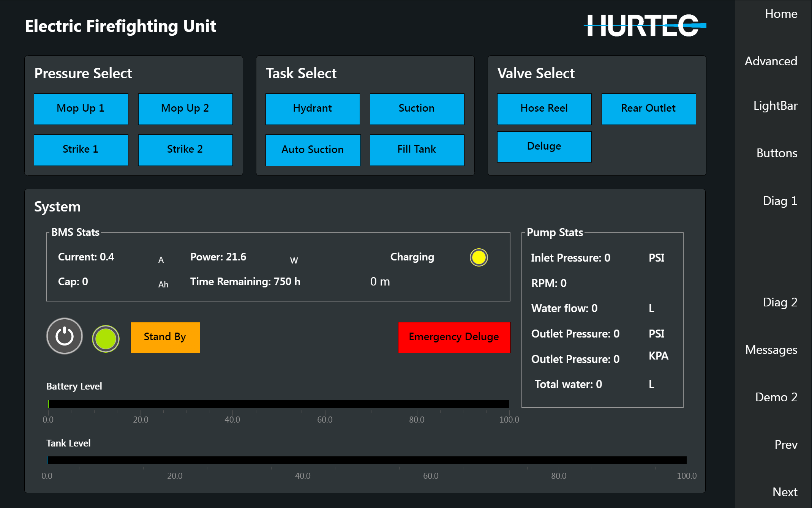Click the Task Select heading
812x508 pixels.
coord(301,73)
